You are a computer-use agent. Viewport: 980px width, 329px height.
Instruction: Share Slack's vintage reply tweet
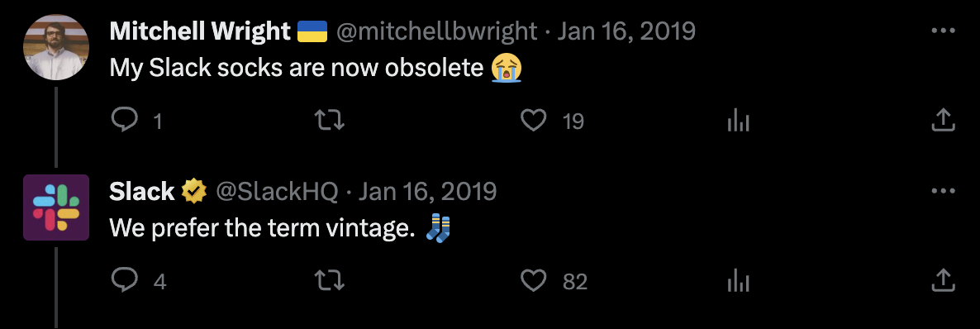point(943,280)
